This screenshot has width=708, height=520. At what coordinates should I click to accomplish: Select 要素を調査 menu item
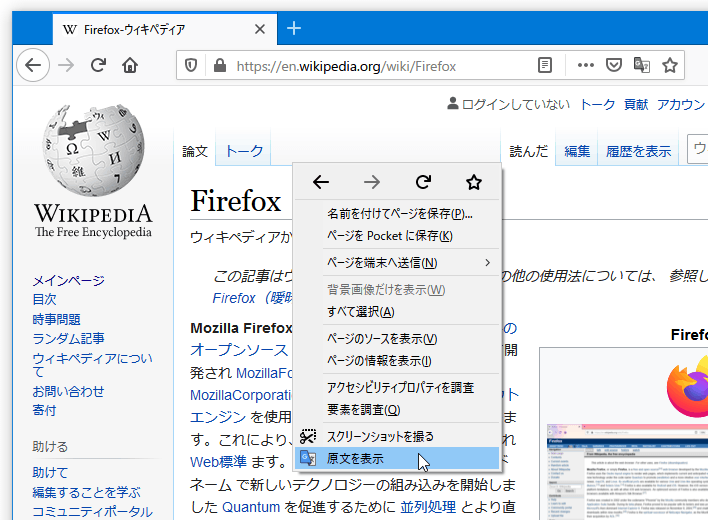pyautogui.click(x=397, y=410)
